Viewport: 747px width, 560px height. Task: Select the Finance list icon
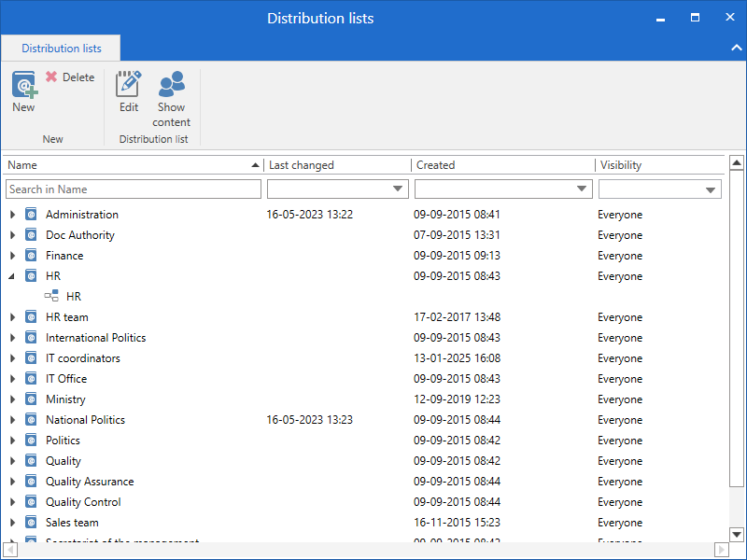tap(31, 256)
